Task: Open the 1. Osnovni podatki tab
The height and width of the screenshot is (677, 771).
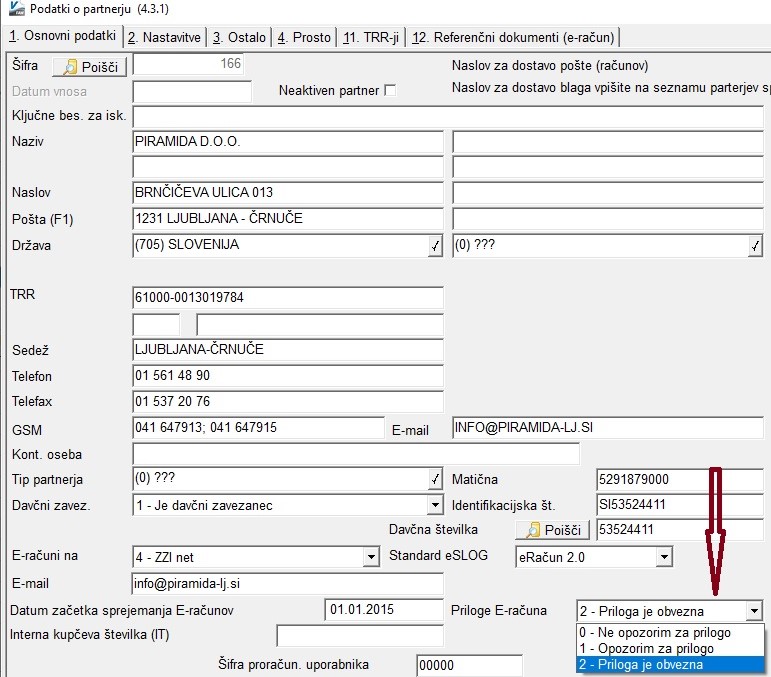Action: [62, 36]
